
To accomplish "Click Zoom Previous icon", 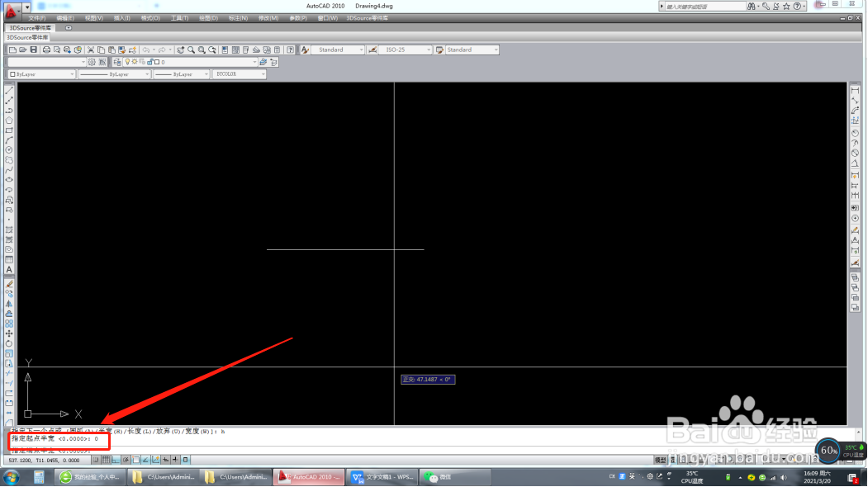I will point(212,50).
